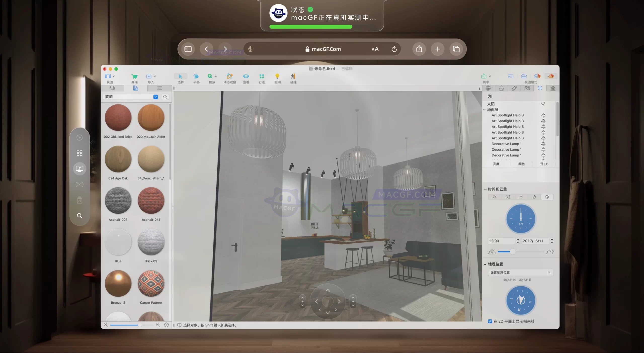The width and height of the screenshot is (644, 353).
Task: Click the 照明 light bulb icon
Action: (277, 76)
